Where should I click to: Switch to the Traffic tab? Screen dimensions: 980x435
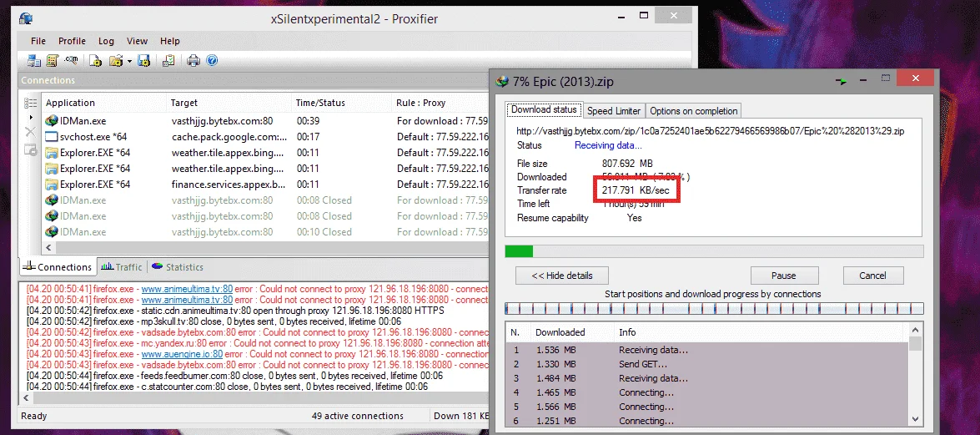(121, 266)
